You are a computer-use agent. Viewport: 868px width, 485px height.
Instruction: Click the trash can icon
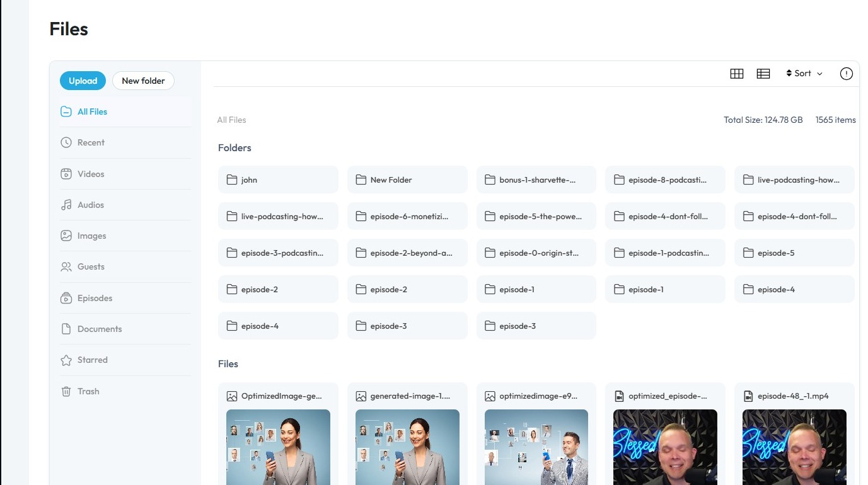point(66,391)
